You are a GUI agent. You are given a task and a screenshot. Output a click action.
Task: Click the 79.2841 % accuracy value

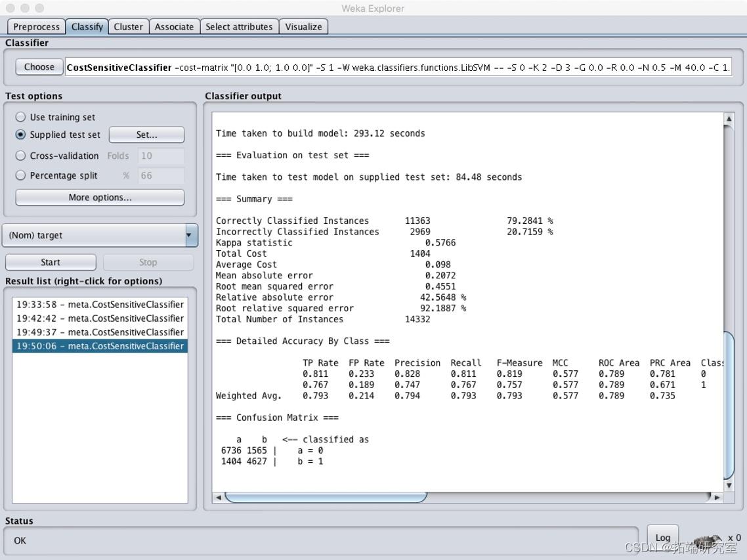[x=530, y=221]
